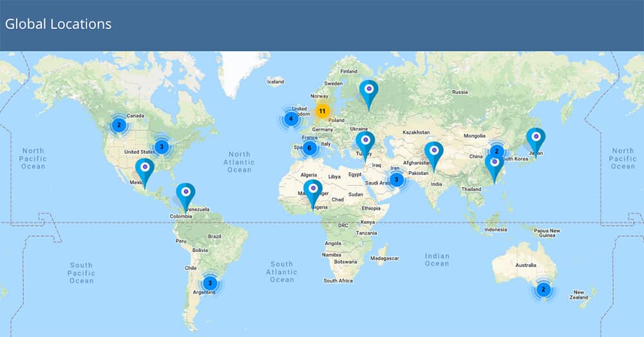Image resolution: width=644 pixels, height=337 pixels.
Task: Click the Indian Ocean label
Action: click(437, 260)
